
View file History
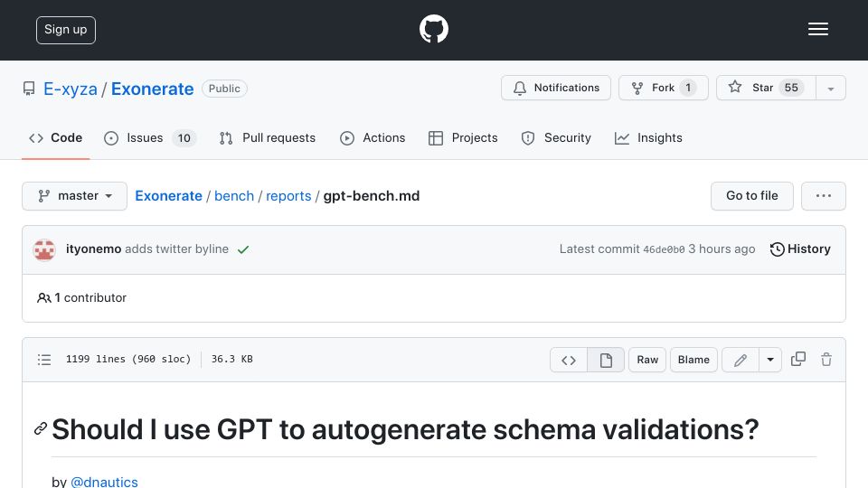(x=800, y=249)
